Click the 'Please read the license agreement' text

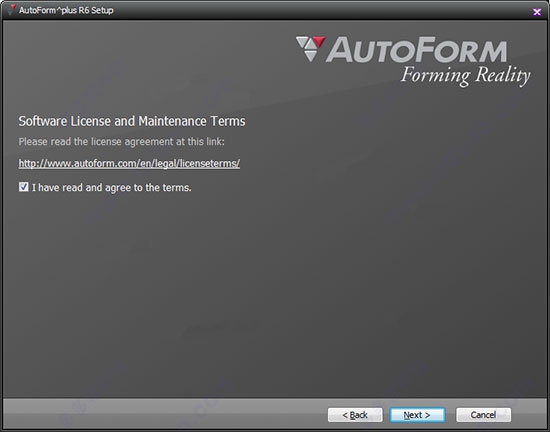click(x=121, y=142)
